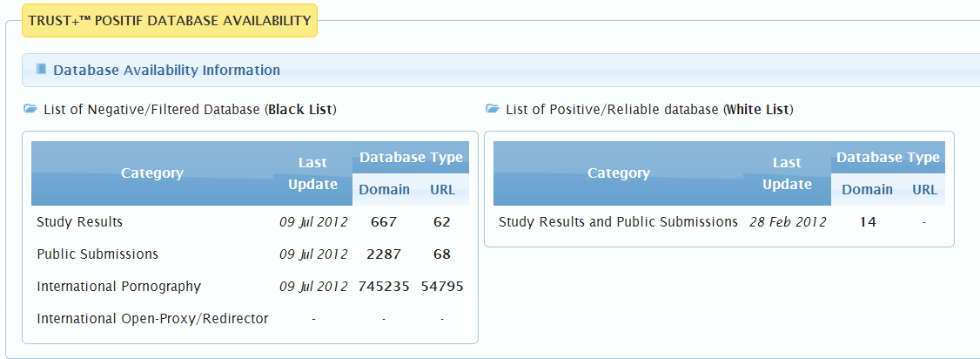Click the book icon beside Database Availability Information
The image size is (980, 359).
click(x=41, y=69)
